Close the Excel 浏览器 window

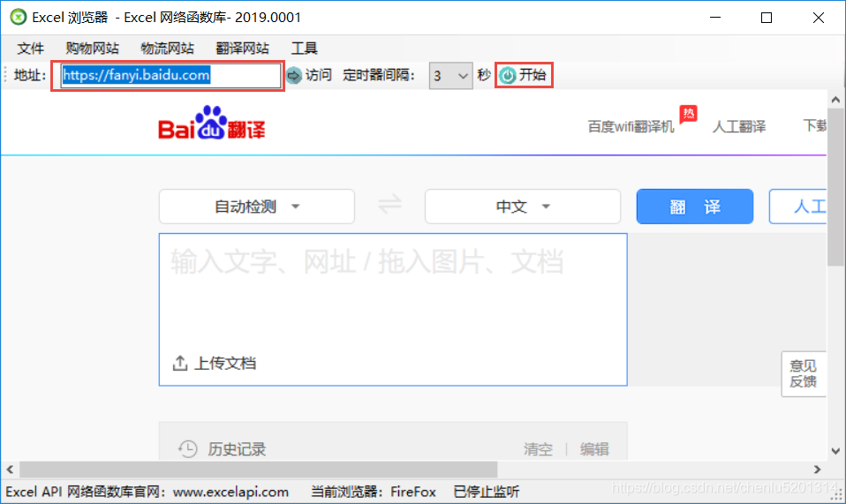pos(818,18)
